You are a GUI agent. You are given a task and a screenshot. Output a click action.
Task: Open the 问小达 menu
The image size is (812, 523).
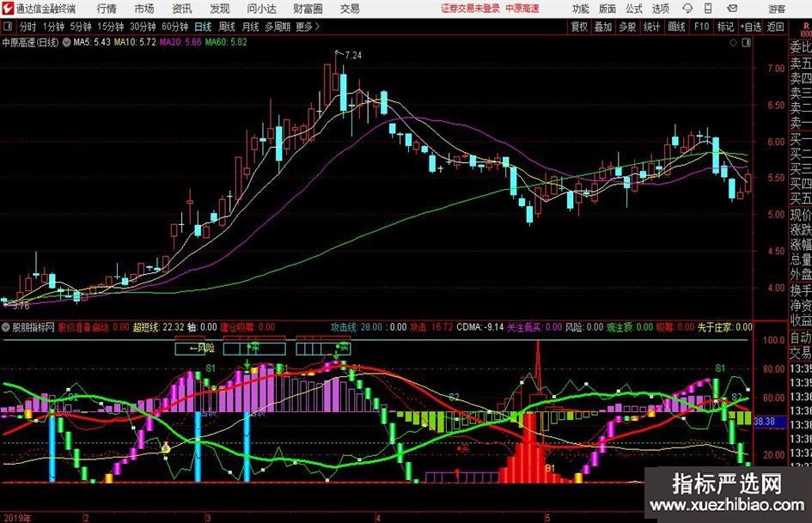coord(261,9)
